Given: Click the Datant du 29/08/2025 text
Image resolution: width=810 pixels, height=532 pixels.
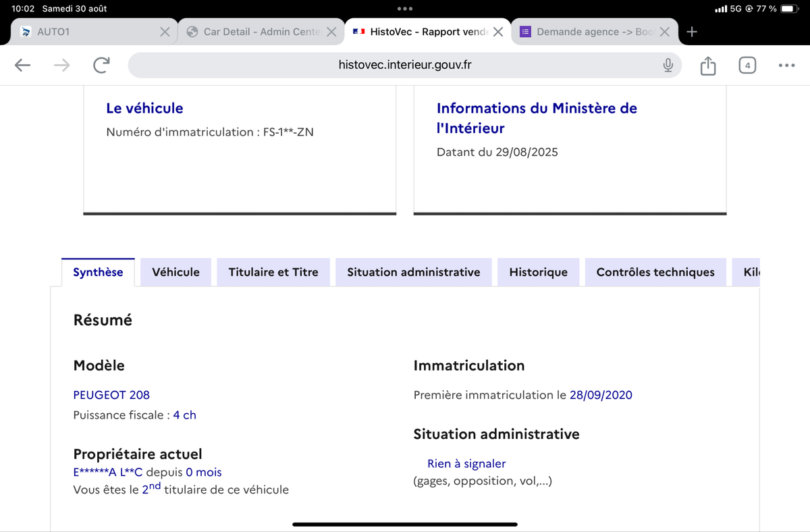Looking at the screenshot, I should [497, 152].
